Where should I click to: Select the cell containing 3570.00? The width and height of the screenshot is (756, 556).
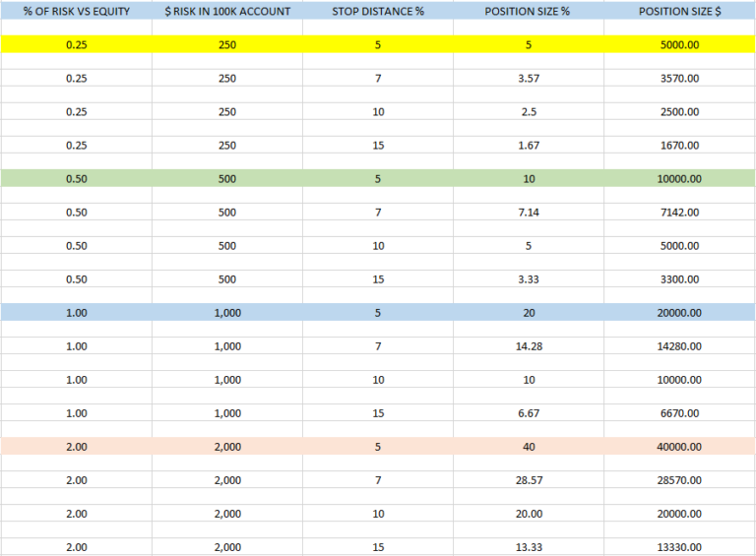(679, 78)
